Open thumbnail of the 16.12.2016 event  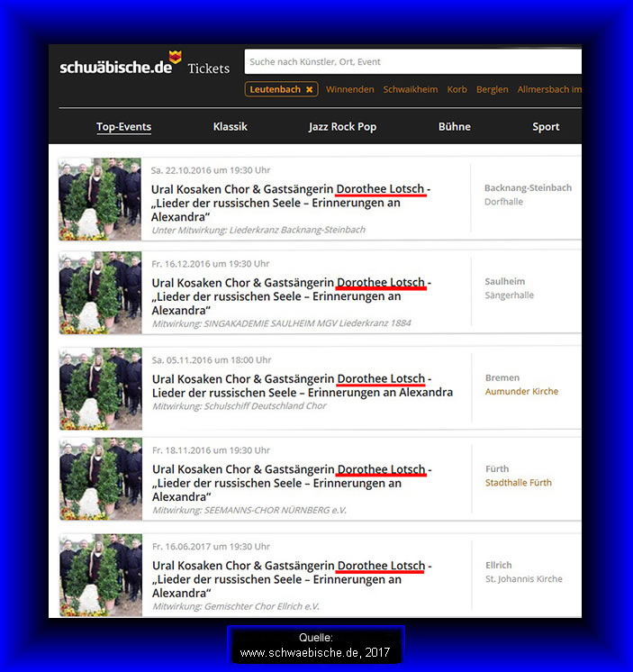tap(100, 293)
